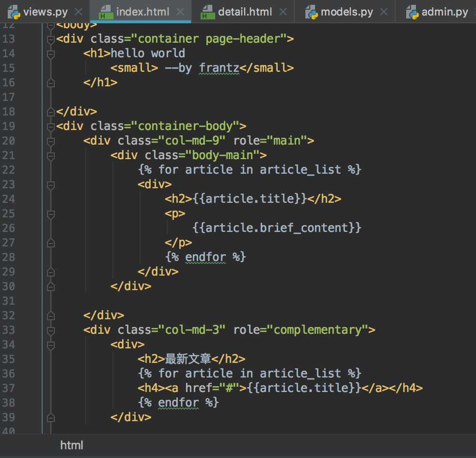The image size is (476, 458).
Task: Click the "container page-header" class value
Action: 209,39
